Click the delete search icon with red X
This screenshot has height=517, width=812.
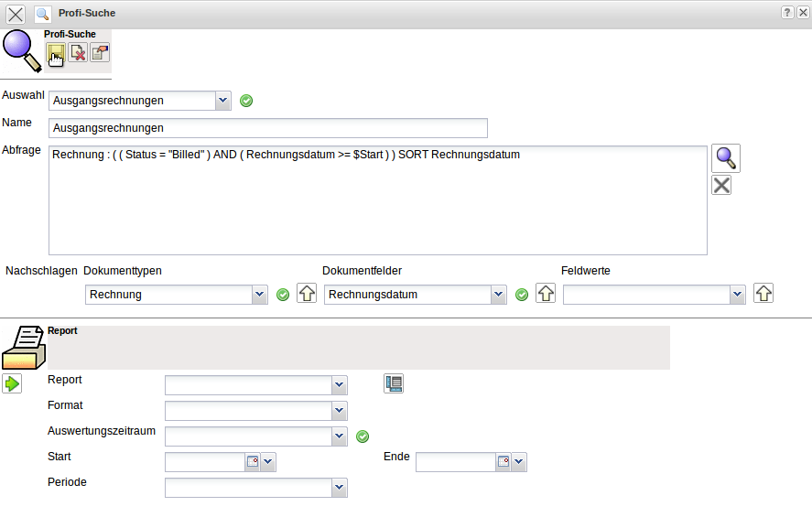tap(78, 53)
